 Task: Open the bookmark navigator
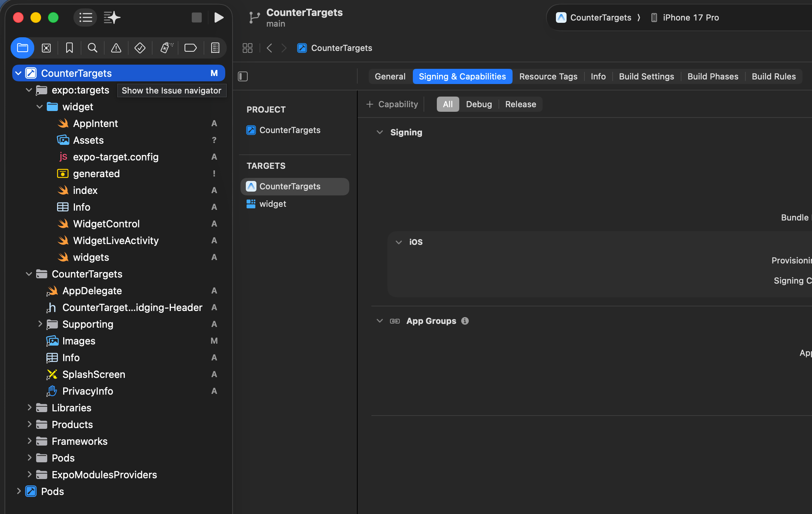[x=69, y=48]
